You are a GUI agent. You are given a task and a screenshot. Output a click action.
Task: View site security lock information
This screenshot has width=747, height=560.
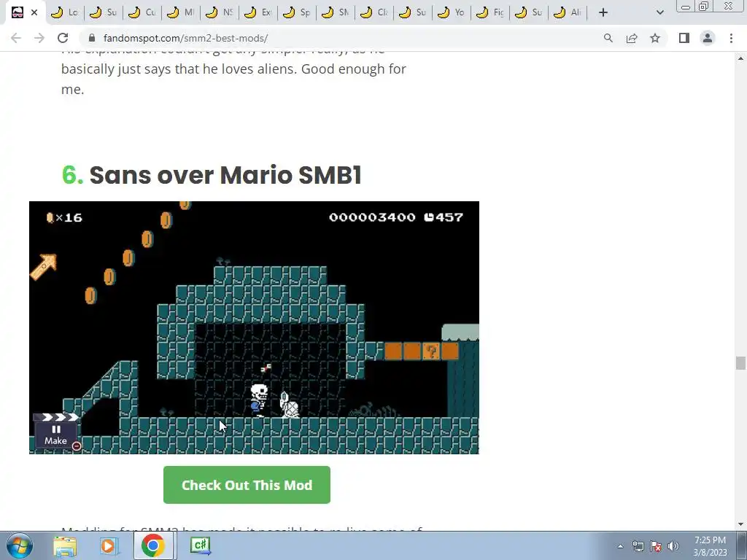(x=92, y=38)
